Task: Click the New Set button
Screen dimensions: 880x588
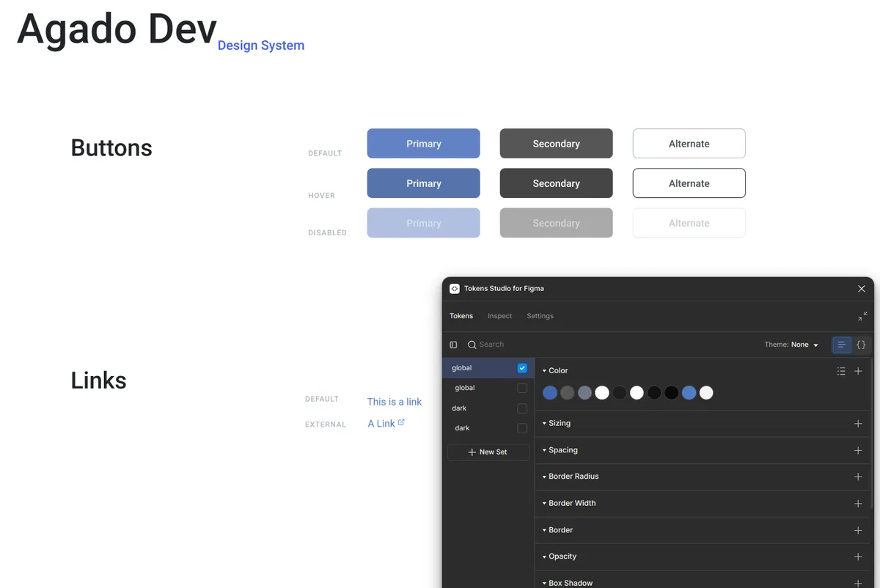Action: point(488,452)
